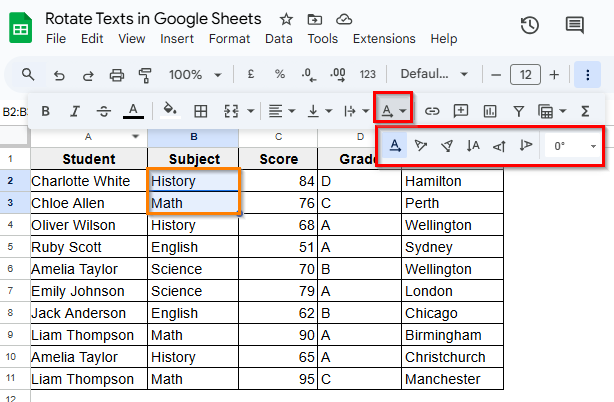
Task: Click the font size input field
Action: coord(525,75)
